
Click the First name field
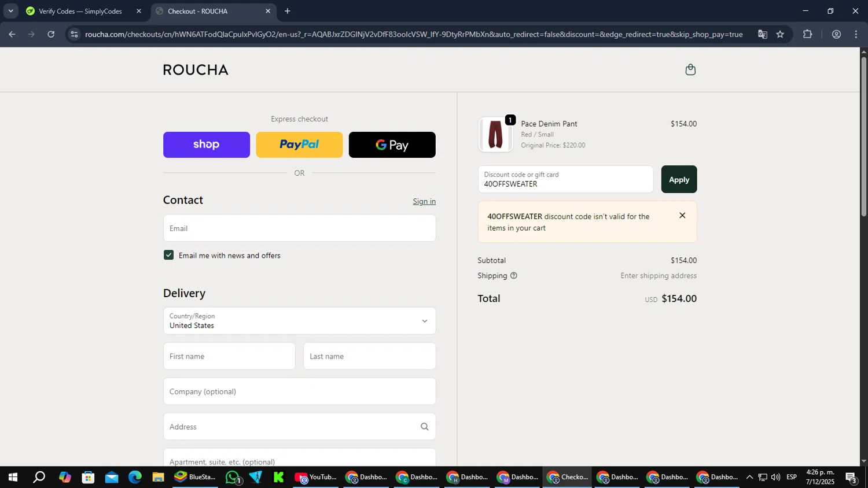pos(229,356)
